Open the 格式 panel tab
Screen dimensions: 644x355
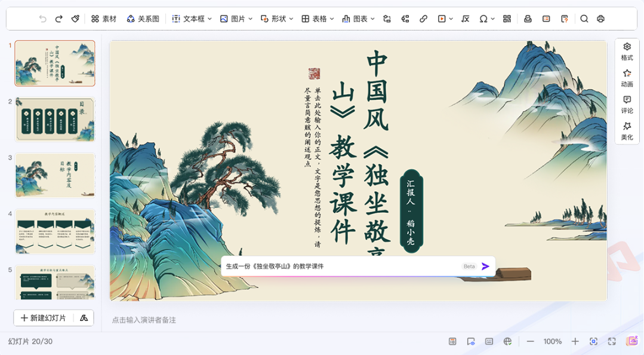pyautogui.click(x=627, y=51)
